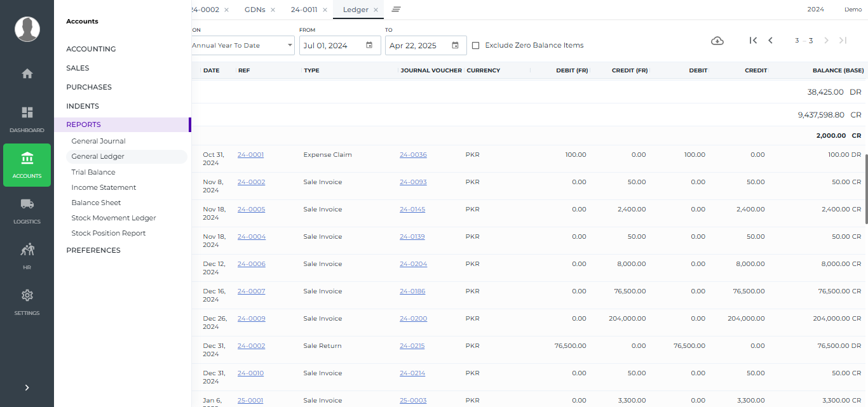
Task: Open journal voucher 24-0204
Action: click(413, 264)
